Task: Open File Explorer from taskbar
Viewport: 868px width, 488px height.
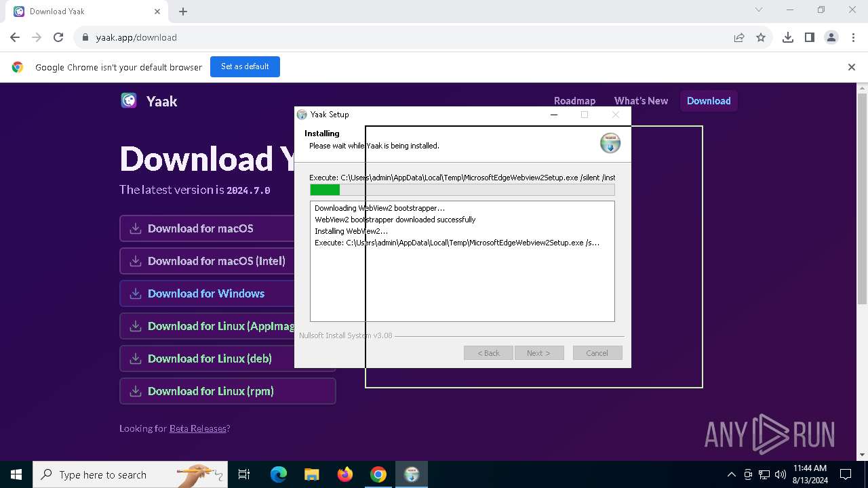Action: [312, 474]
